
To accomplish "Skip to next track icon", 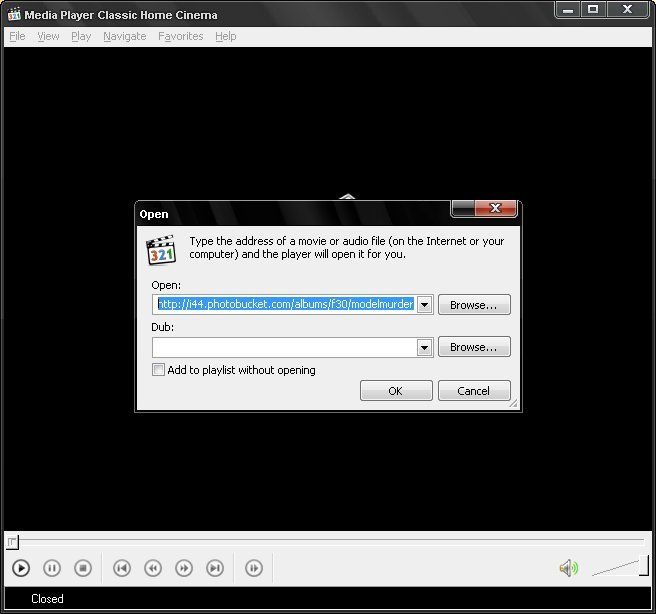I will click(215, 568).
